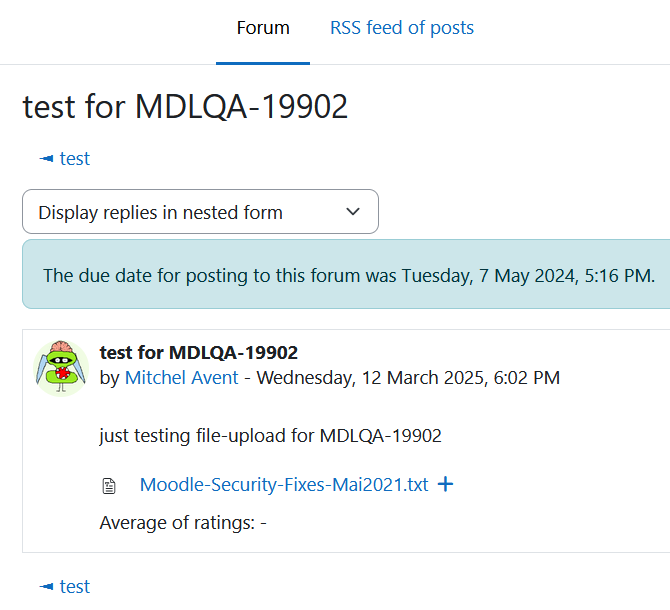Open the 'Display replies in nested form' dropdown

tap(200, 211)
